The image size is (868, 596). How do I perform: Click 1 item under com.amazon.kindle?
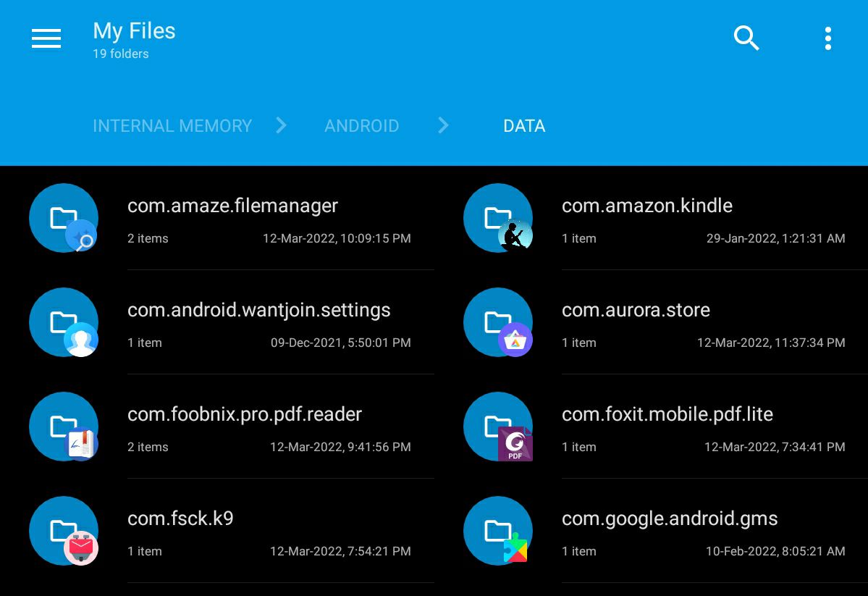[x=579, y=239]
